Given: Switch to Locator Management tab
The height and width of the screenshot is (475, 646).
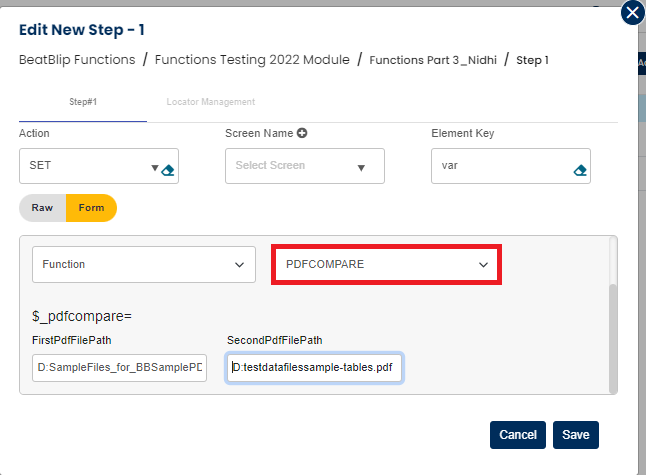Looking at the screenshot, I should 211,102.
